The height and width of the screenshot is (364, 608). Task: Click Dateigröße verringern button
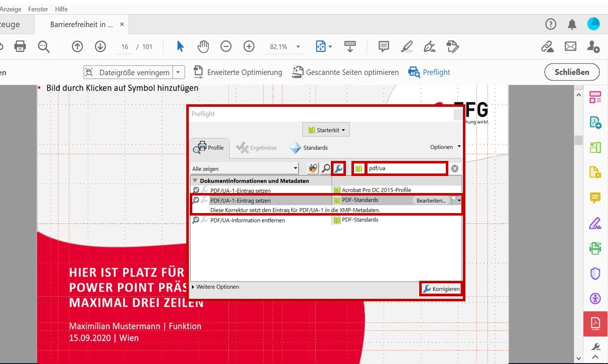click(x=128, y=72)
